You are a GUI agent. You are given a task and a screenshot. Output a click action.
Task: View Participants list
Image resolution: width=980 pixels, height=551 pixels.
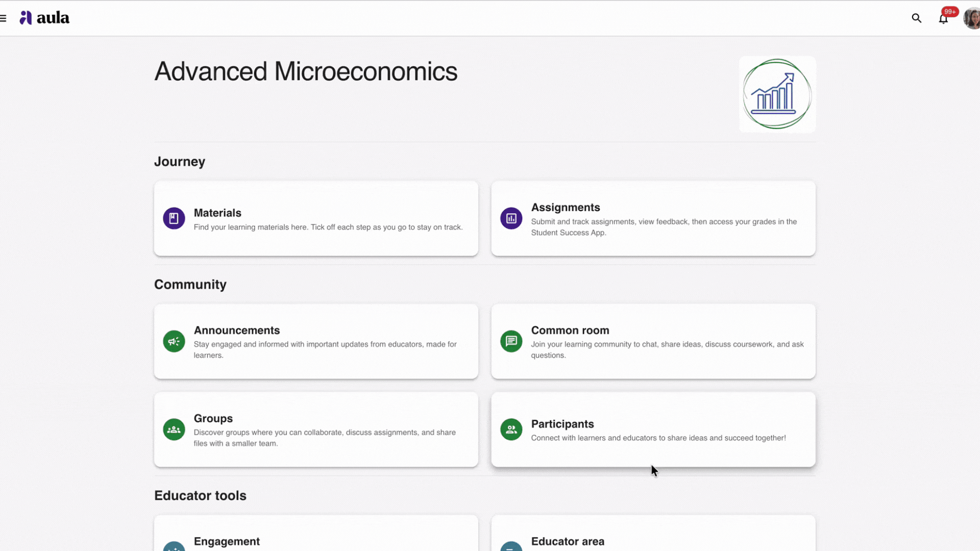[653, 430]
